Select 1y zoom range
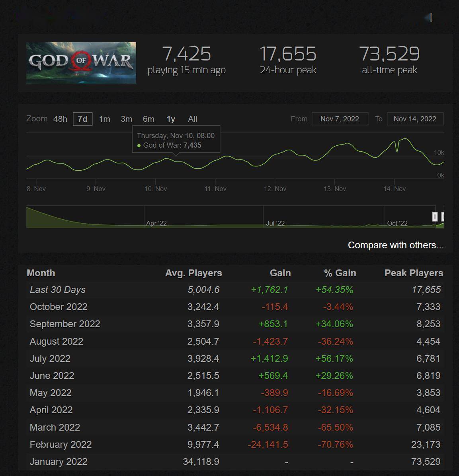 pyautogui.click(x=171, y=119)
